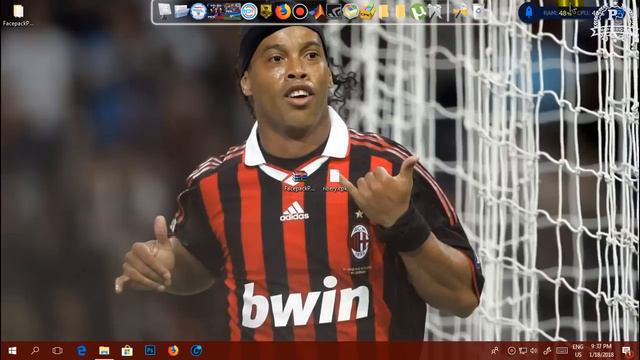Screen dimensions: 640x360
Task: Open Microsoft Store from taskbar
Action: (x=127, y=351)
